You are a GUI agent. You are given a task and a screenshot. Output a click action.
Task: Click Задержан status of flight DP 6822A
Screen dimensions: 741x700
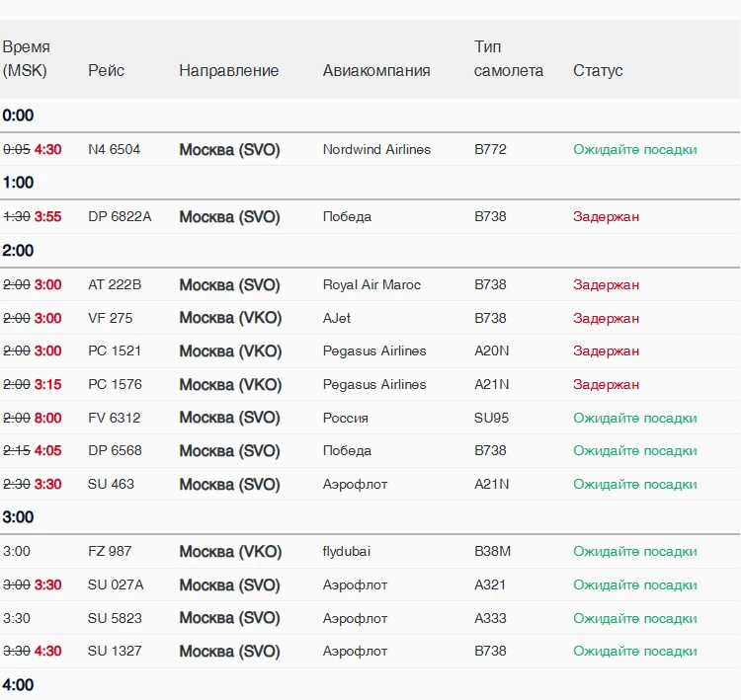point(606,217)
